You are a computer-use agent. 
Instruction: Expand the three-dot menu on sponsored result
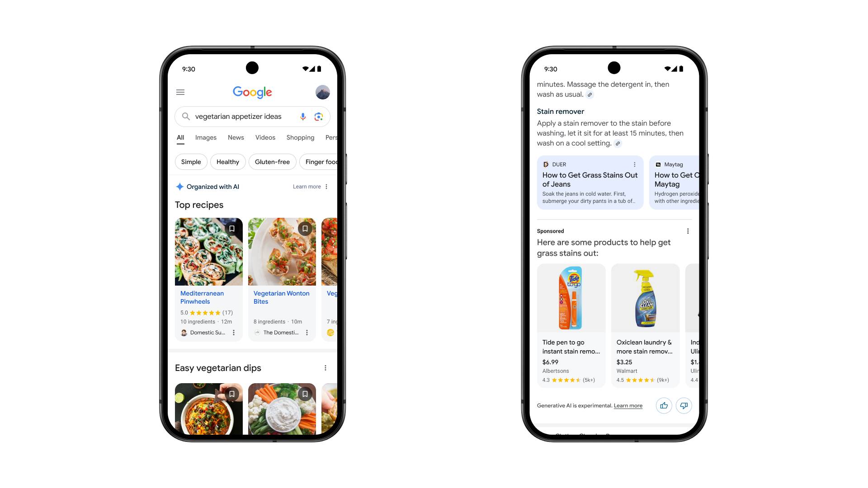[687, 231]
